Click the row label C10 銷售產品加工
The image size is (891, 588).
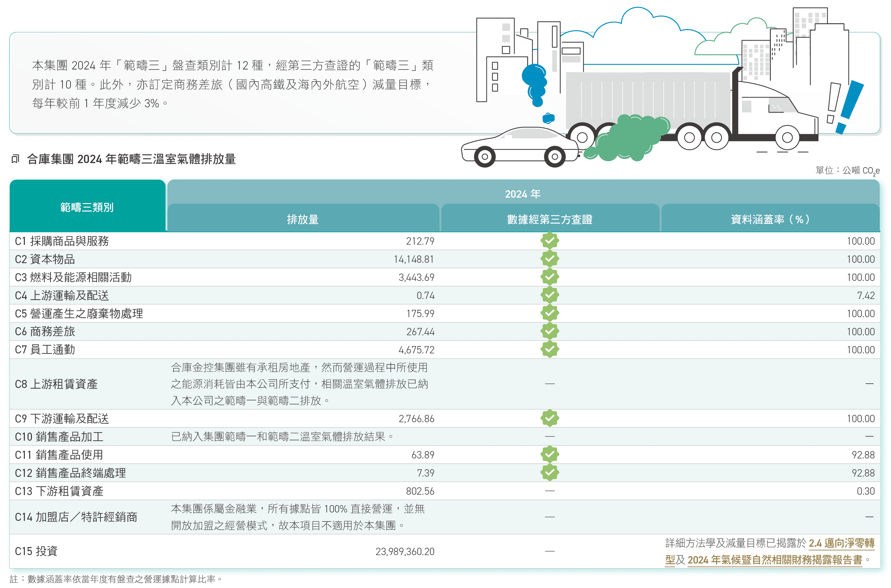59,437
